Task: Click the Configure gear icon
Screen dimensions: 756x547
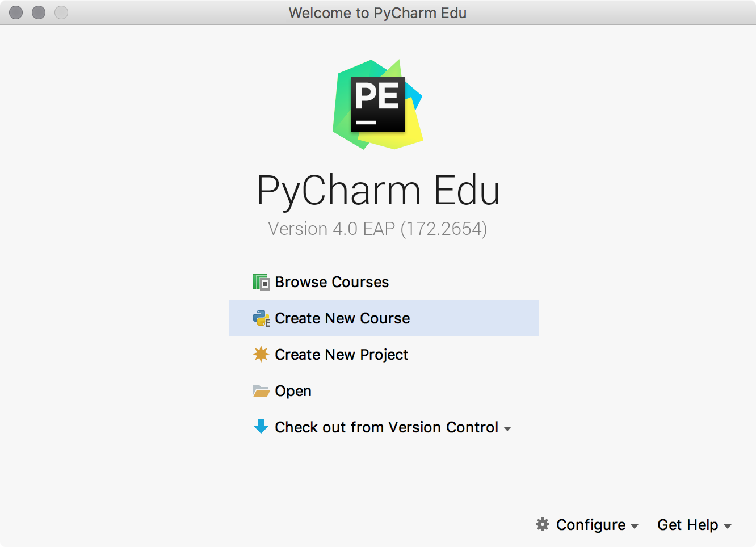Action: point(543,525)
